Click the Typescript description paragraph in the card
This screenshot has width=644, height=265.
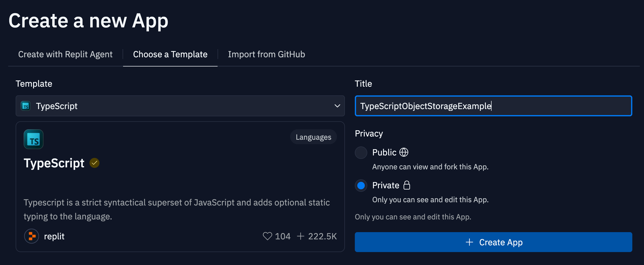click(177, 209)
